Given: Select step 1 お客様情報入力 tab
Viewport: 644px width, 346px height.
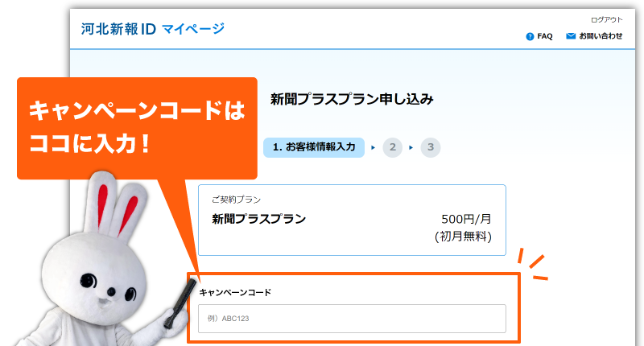Looking at the screenshot, I should (x=314, y=147).
